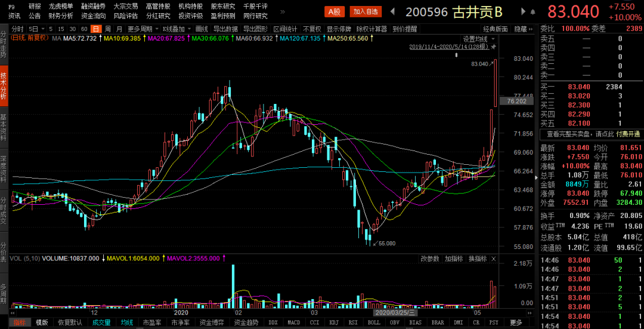Click the A股 button

(x=335, y=12)
